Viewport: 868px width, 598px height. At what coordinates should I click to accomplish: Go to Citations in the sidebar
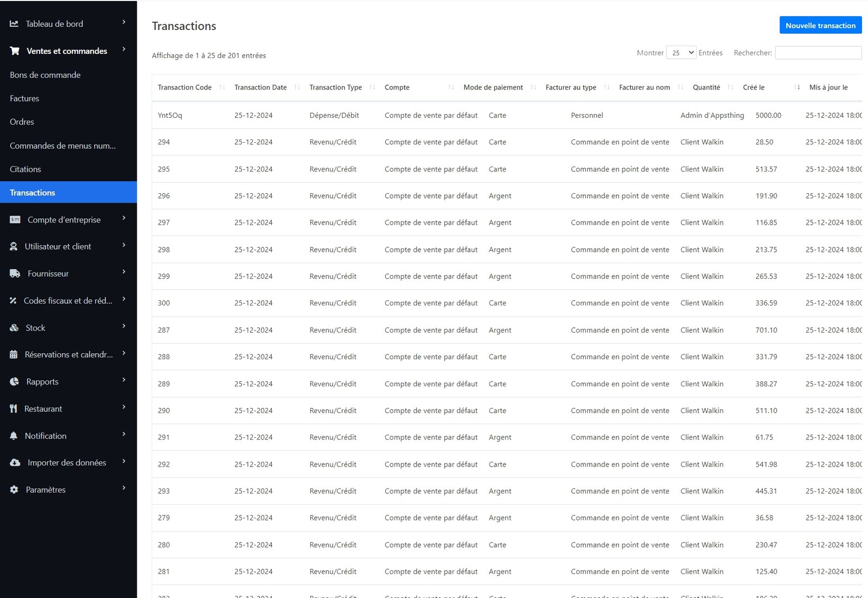tap(25, 169)
